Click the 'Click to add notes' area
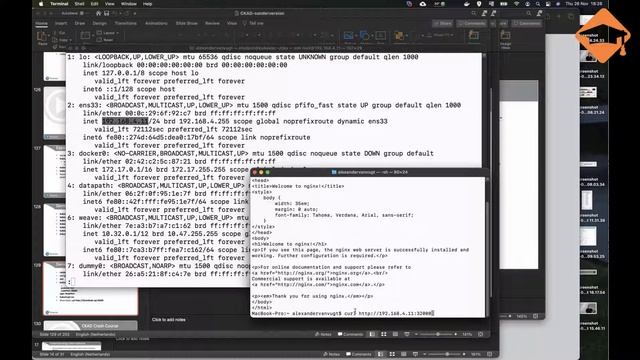 tap(169, 320)
